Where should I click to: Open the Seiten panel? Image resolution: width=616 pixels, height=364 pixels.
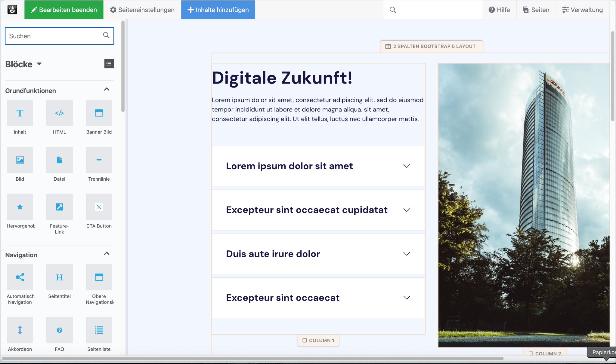(x=536, y=10)
